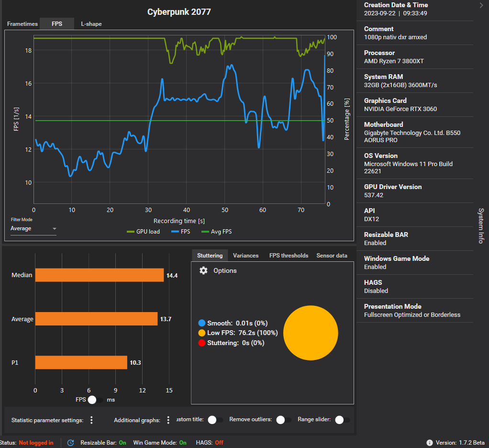Select the Stuttering tab
Image resolution: width=489 pixels, height=448 pixels.
(x=210, y=256)
